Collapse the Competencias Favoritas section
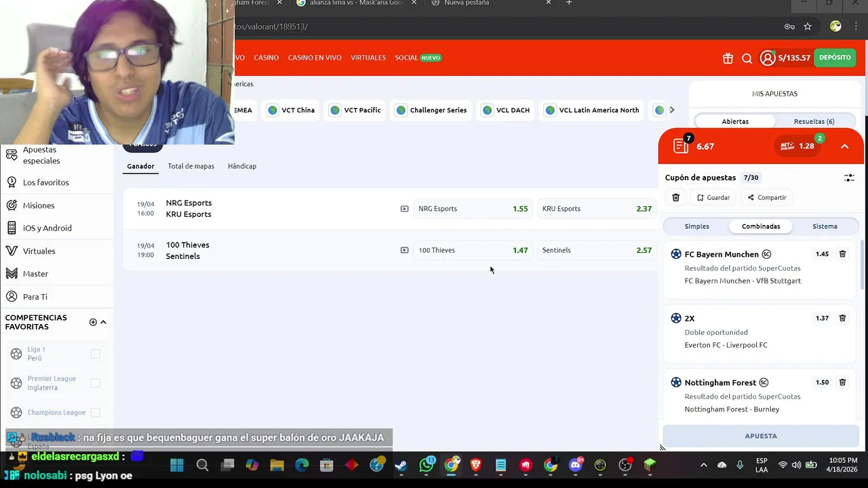Screen dimensions: 868x488 click(103, 322)
